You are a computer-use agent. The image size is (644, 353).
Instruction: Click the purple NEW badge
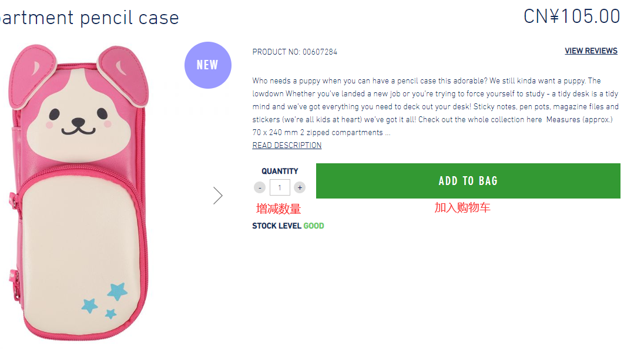[207, 65]
